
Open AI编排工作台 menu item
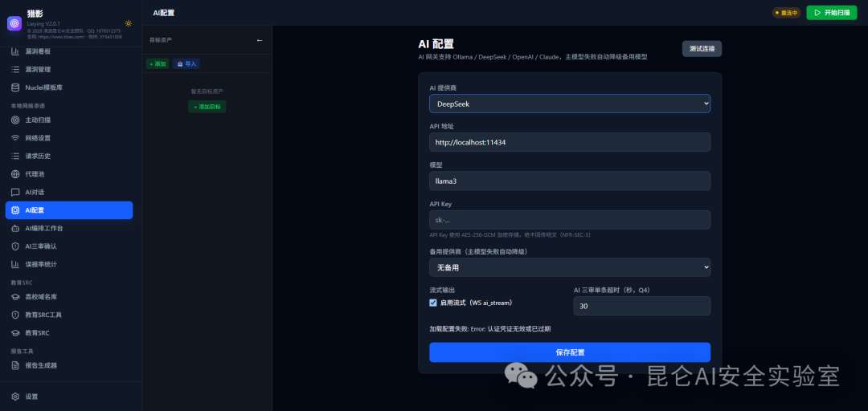pyautogui.click(x=69, y=228)
